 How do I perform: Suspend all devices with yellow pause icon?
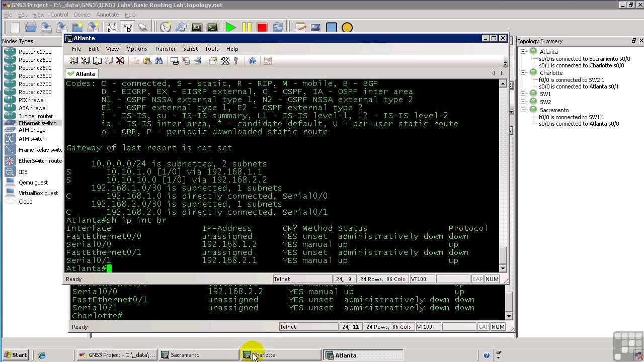(247, 27)
